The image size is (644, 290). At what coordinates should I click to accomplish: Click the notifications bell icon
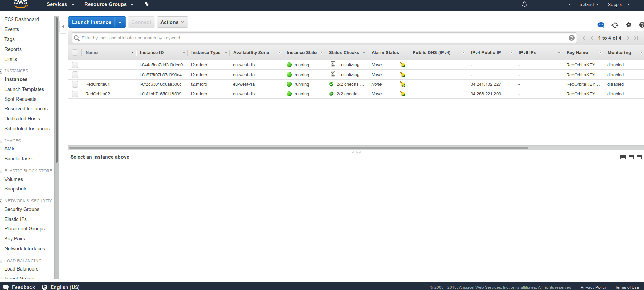[524, 4]
